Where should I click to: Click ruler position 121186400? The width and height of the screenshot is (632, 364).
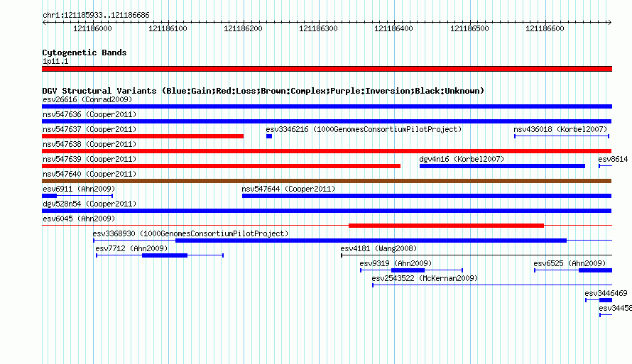(x=394, y=28)
